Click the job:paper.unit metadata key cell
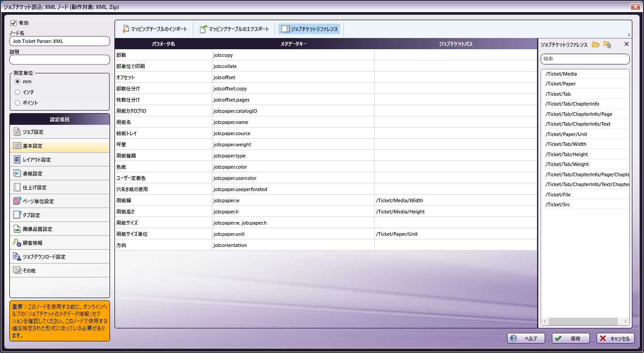 pos(293,234)
